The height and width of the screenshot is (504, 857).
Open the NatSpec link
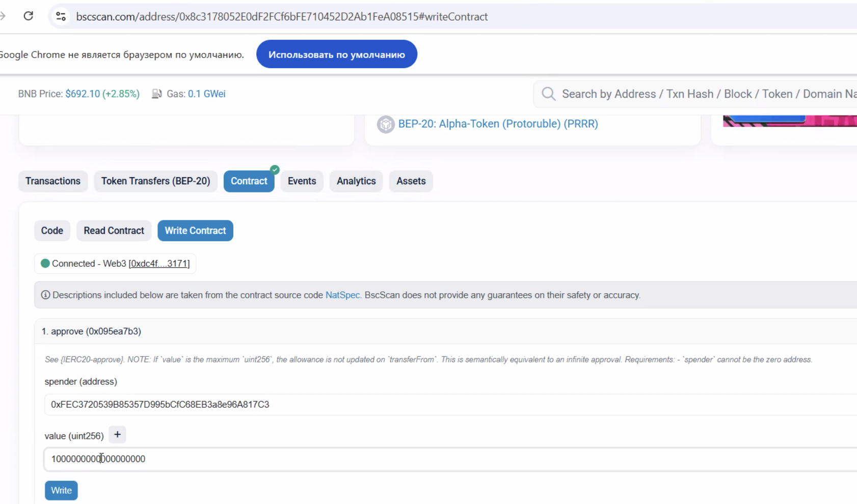tap(342, 295)
